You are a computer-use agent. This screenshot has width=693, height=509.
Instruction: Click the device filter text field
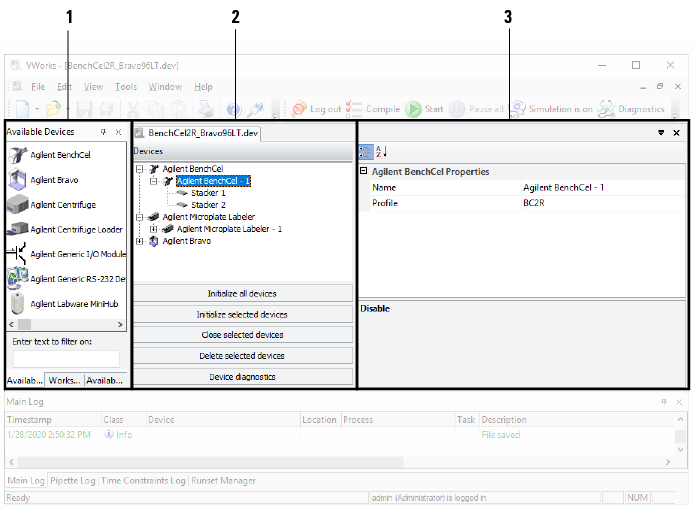pyautogui.click(x=66, y=359)
